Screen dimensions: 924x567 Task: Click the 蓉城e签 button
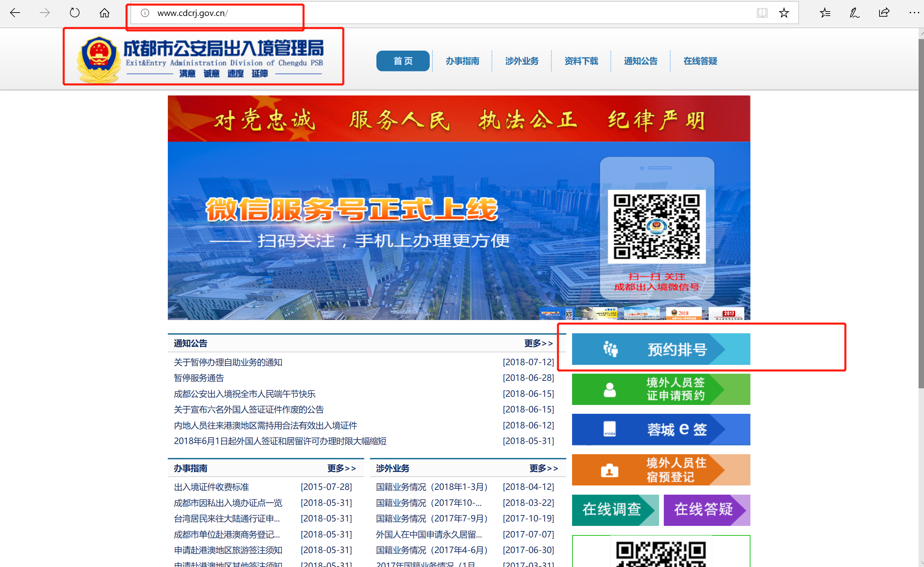661,429
